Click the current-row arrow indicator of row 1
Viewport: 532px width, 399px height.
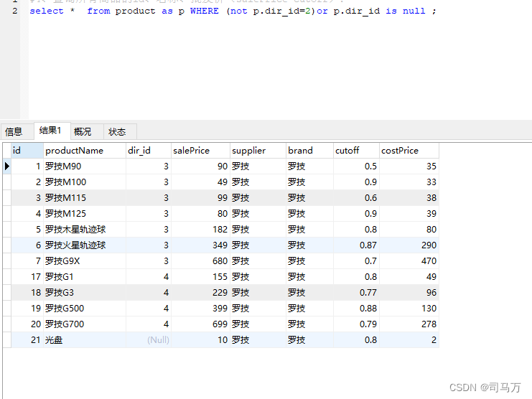click(x=6, y=166)
